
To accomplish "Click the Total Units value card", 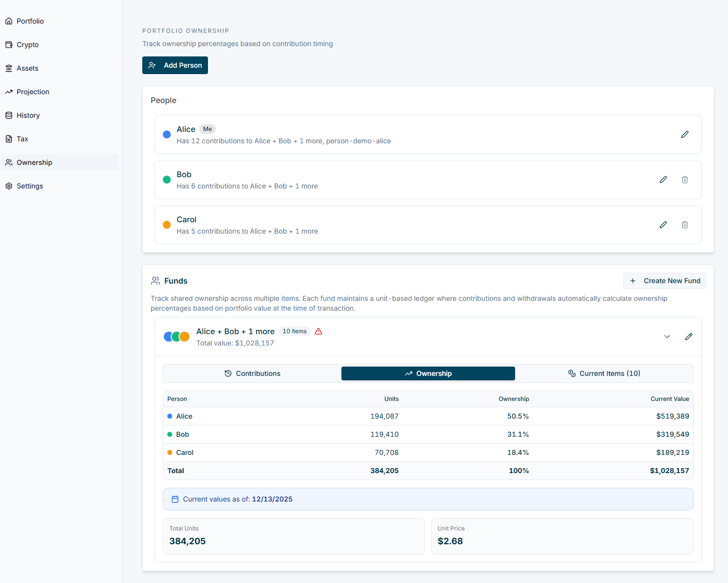I will pos(293,536).
